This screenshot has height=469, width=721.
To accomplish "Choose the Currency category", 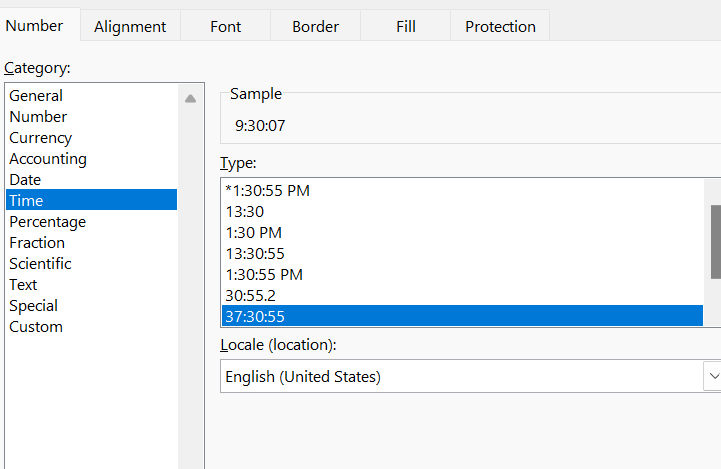I will click(x=92, y=137).
